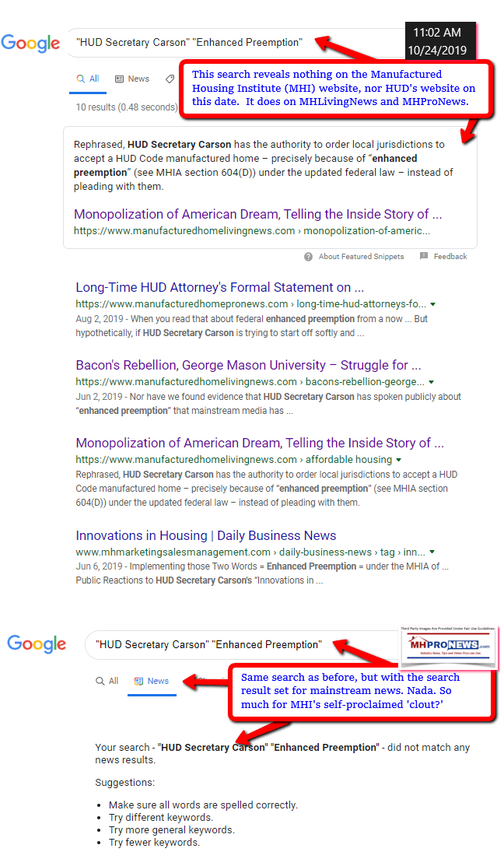Click the newspaper icon beside News in top search
The image size is (504, 852).
point(120,79)
